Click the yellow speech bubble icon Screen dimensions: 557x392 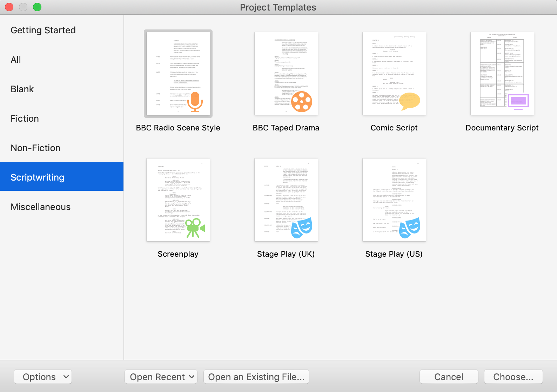pos(410,102)
